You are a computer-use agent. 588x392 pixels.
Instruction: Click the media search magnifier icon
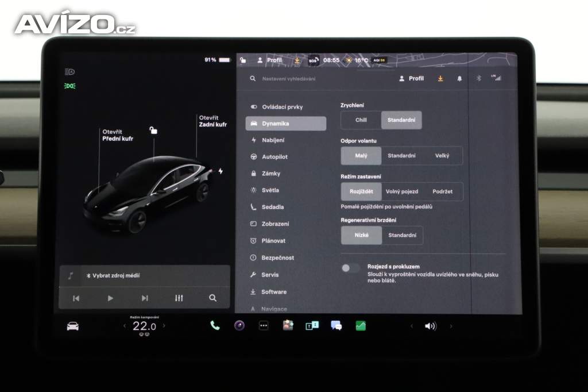coord(212,298)
